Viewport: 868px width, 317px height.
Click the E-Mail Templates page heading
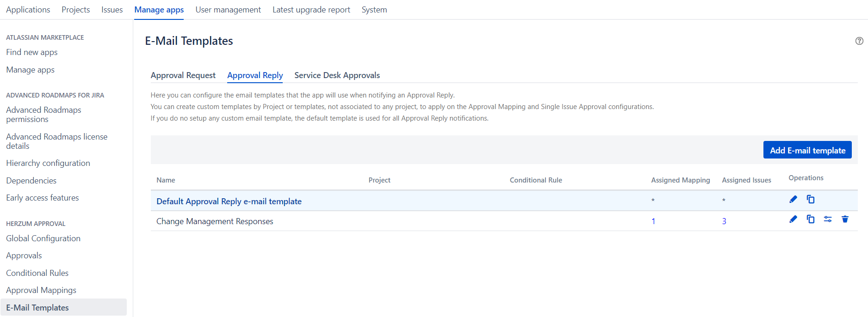[189, 41]
